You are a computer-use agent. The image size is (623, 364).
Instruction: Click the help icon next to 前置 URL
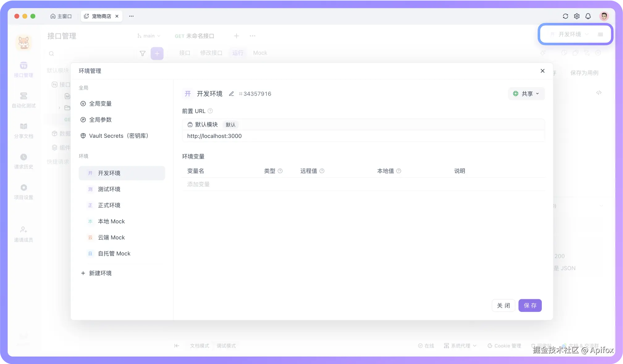click(210, 111)
